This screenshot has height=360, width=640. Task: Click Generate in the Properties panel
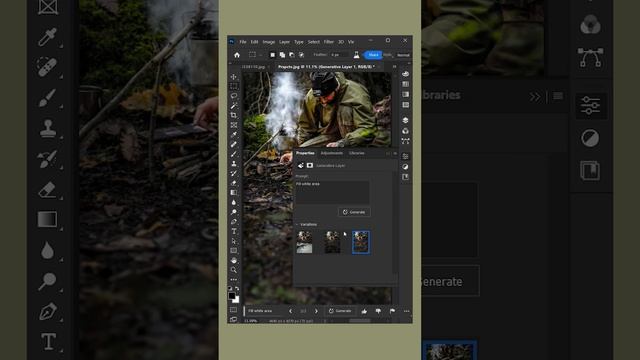(x=354, y=212)
